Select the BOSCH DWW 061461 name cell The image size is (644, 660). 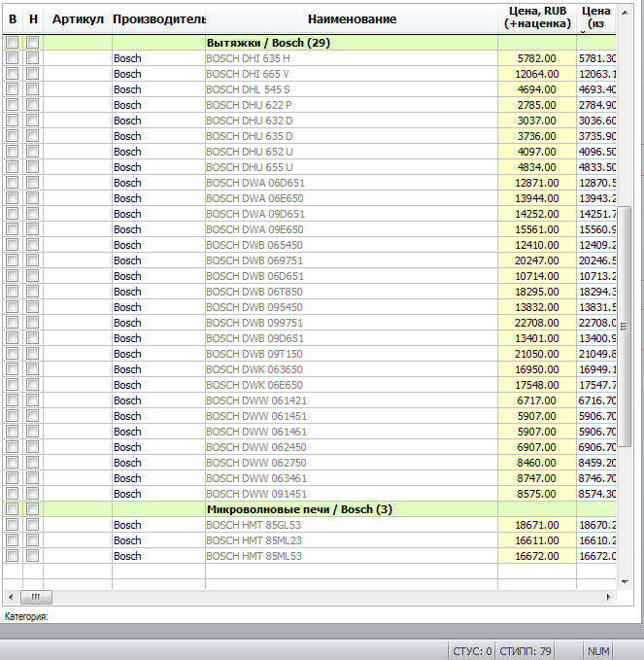352,432
